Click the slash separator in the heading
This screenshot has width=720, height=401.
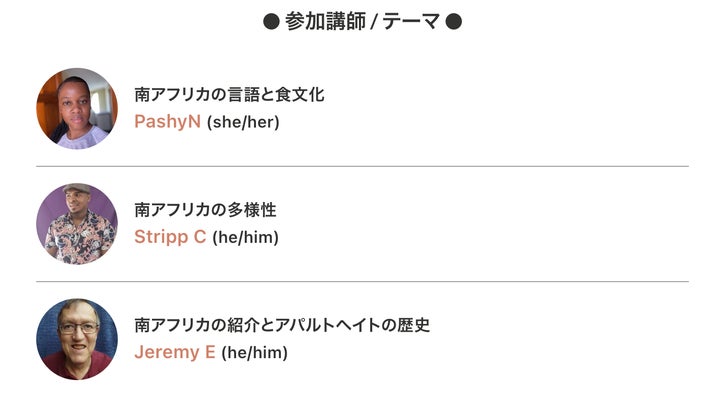coord(374,22)
